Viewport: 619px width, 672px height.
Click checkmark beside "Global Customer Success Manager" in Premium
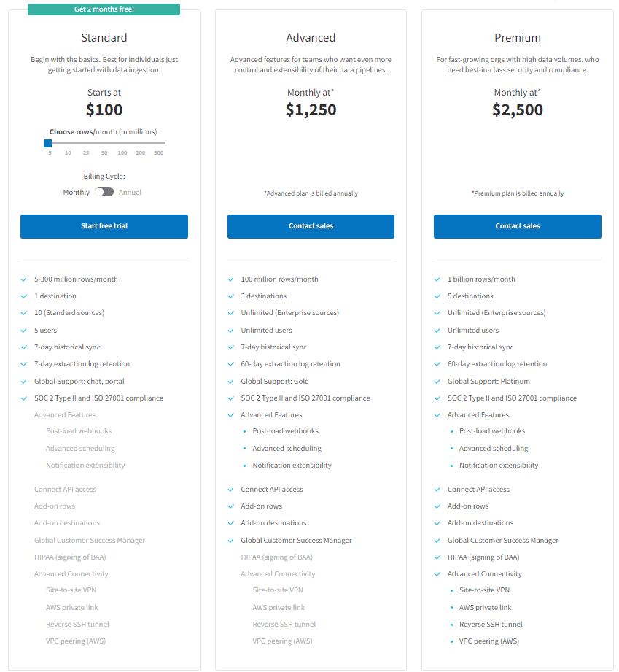click(437, 540)
